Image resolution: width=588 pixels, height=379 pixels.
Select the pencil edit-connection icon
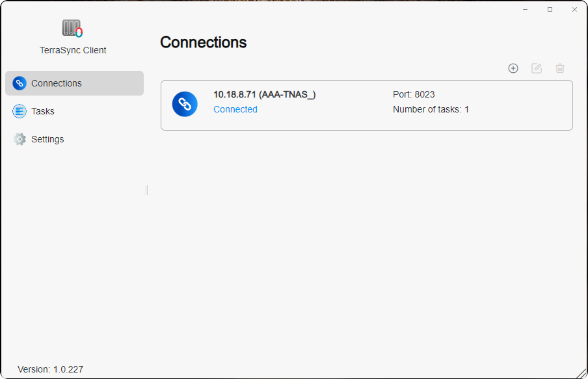[x=537, y=68]
